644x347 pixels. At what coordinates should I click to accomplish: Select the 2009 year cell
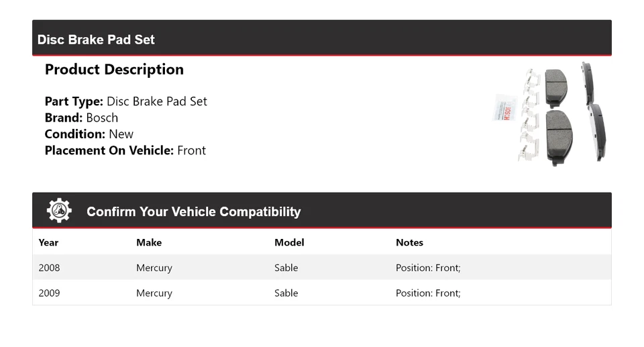click(50, 293)
